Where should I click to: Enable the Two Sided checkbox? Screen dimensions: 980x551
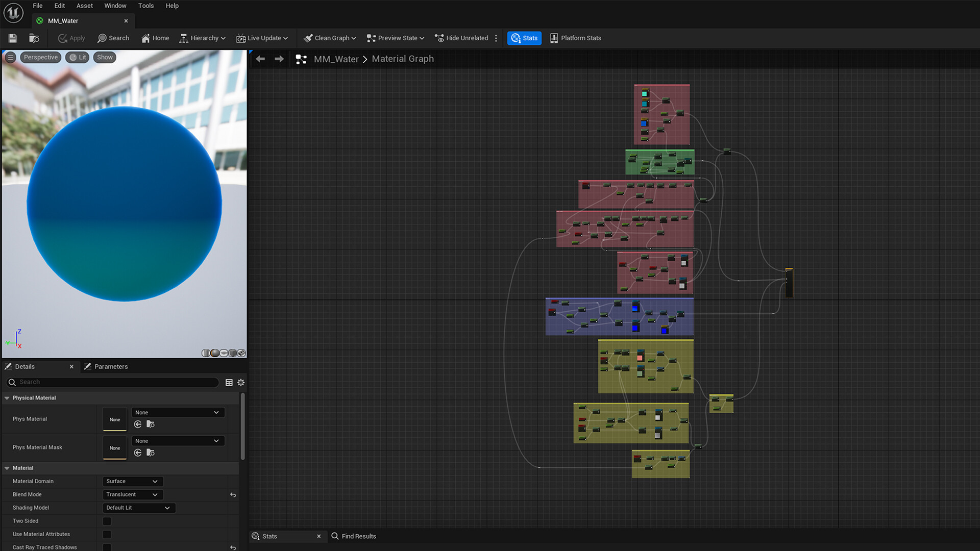tap(107, 521)
